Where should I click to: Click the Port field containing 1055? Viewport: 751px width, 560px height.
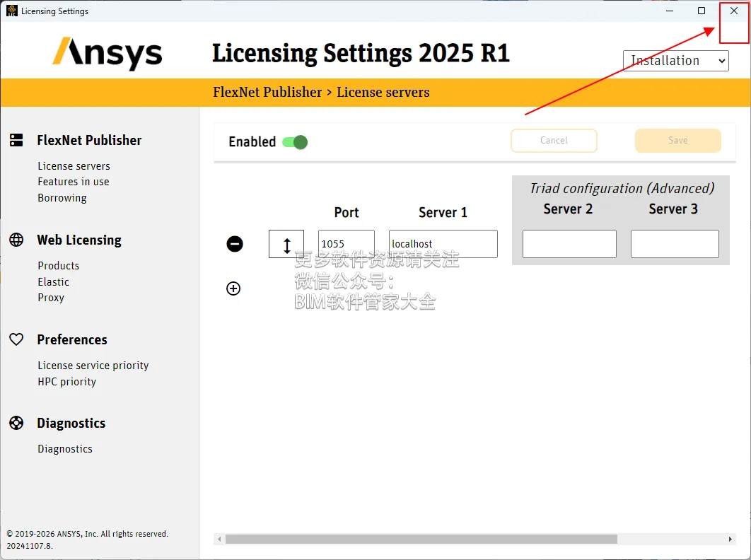click(347, 244)
